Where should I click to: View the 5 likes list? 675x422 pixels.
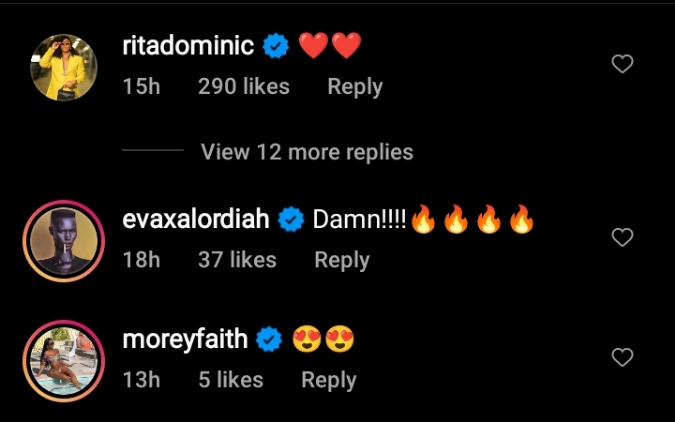pyautogui.click(x=230, y=380)
